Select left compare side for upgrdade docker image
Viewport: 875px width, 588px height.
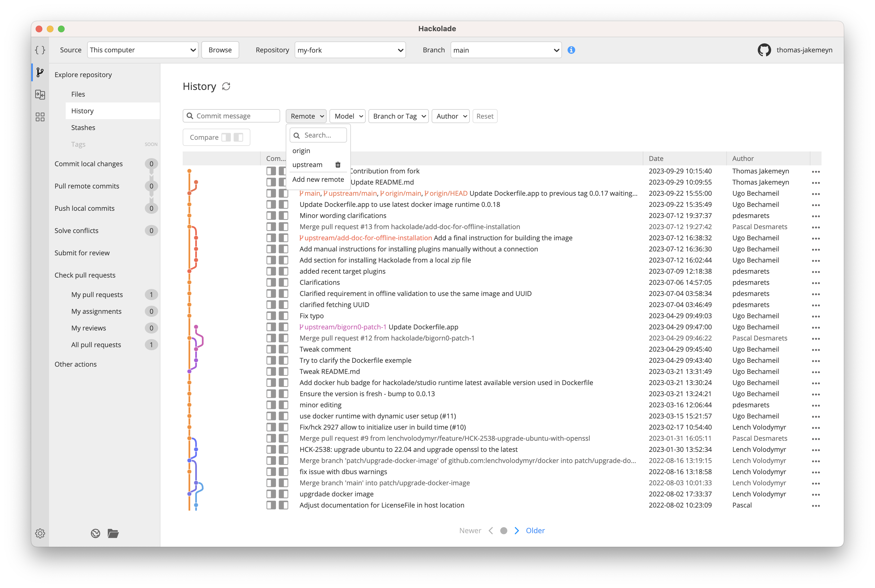[x=271, y=494]
